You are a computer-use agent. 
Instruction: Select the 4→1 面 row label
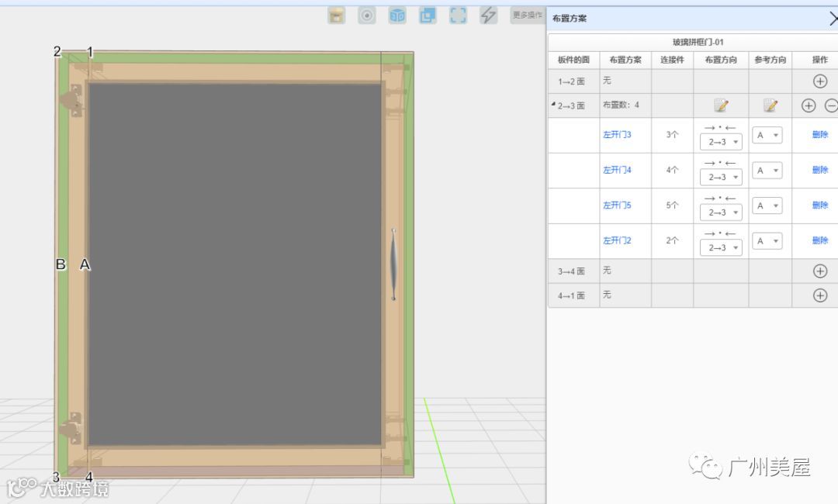click(571, 295)
